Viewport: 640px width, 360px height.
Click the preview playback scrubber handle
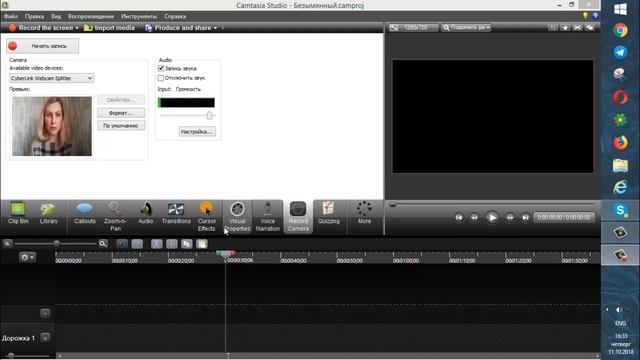pos(392,204)
